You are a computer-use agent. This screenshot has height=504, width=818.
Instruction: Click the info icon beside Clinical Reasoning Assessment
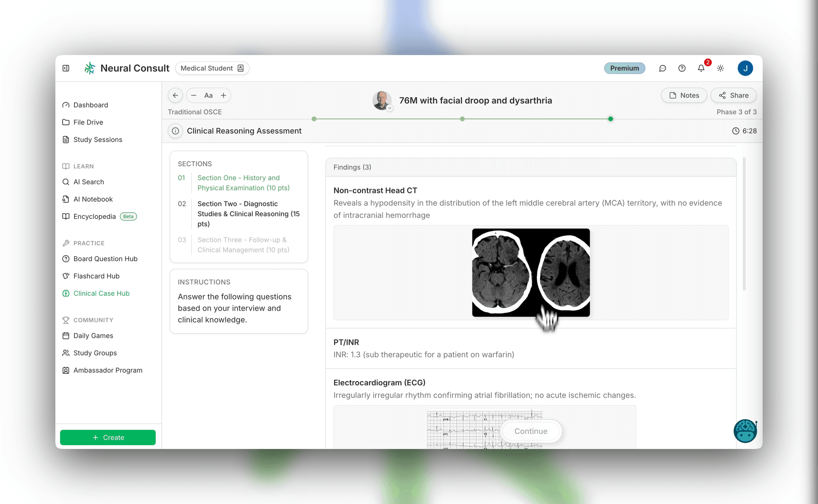click(175, 131)
